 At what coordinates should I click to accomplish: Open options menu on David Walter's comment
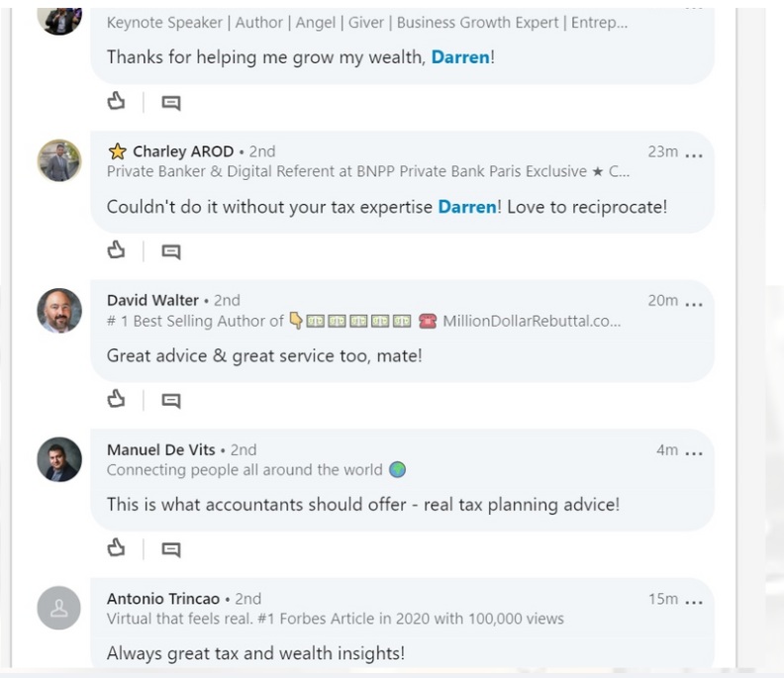click(694, 303)
